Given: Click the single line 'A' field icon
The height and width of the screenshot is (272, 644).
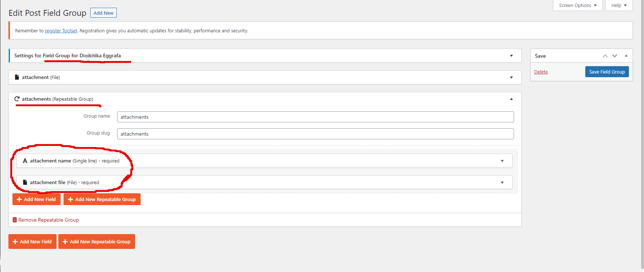Looking at the screenshot, I should pos(25,161).
